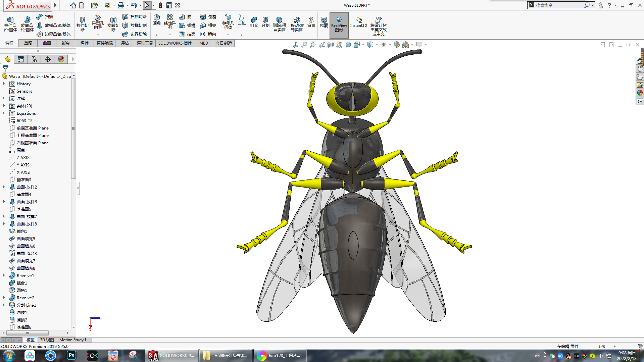Open the 参考几何体 dropdown arrow
The height and width of the screenshot is (362, 644).
coord(228,35)
